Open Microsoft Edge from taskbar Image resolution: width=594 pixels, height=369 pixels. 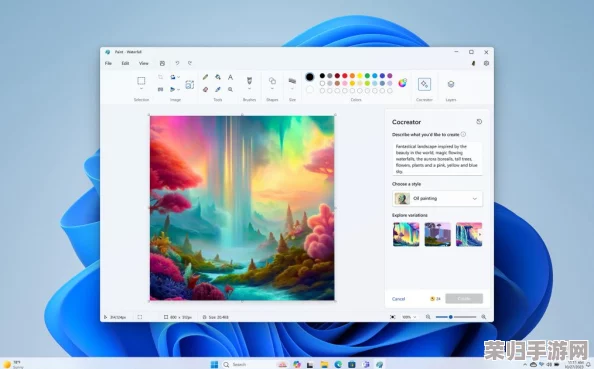[338, 364]
